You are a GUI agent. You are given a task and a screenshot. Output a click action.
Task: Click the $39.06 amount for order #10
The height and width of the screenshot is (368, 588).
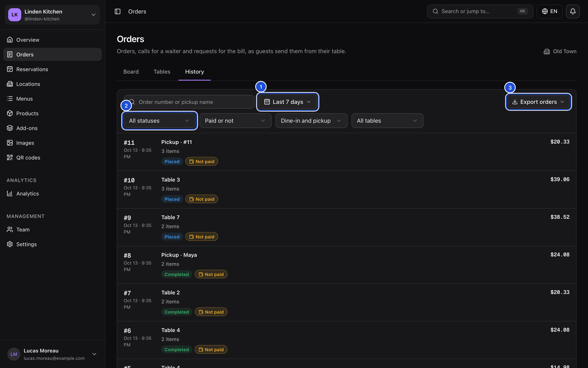560,179
